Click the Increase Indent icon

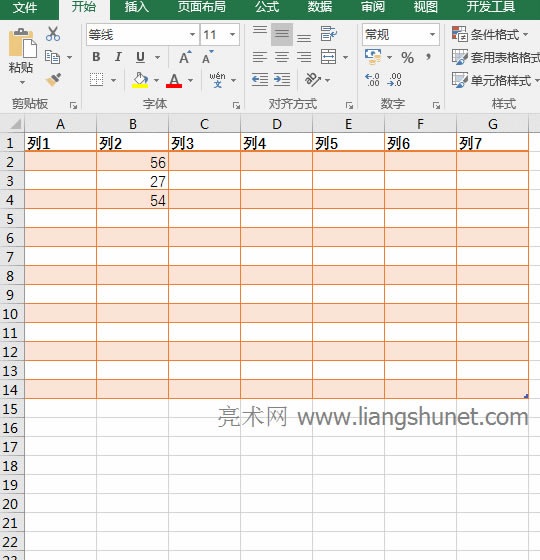[x=282, y=79]
